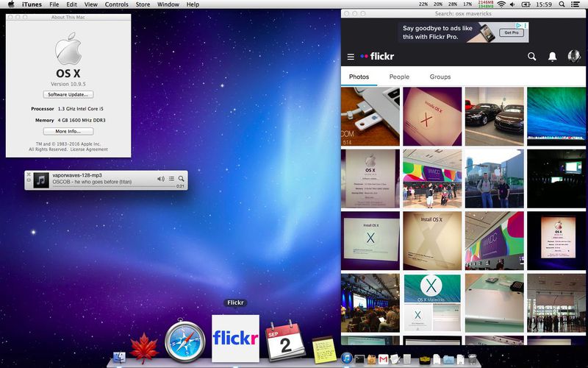The height and width of the screenshot is (368, 588).
Task: Search in the iTunes mini player
Action: pyautogui.click(x=181, y=179)
